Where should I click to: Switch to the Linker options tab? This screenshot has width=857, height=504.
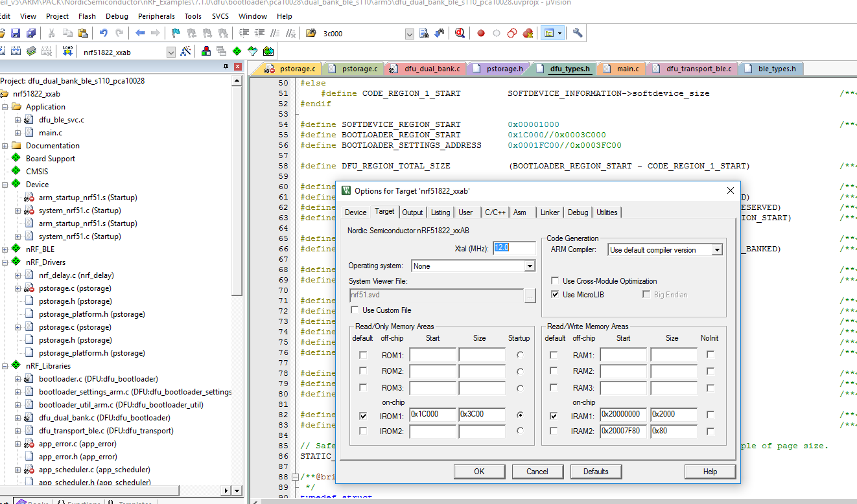[550, 212]
